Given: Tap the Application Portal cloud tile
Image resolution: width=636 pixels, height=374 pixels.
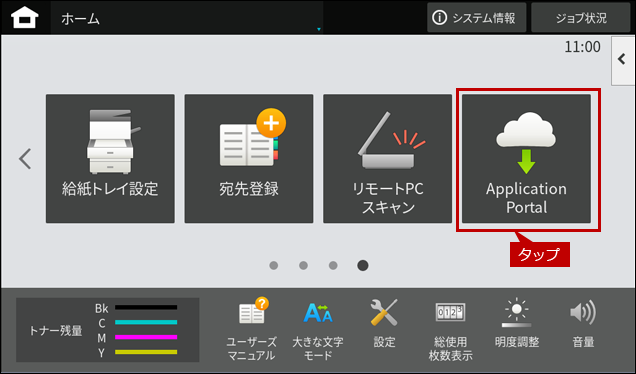Looking at the screenshot, I should (x=526, y=159).
